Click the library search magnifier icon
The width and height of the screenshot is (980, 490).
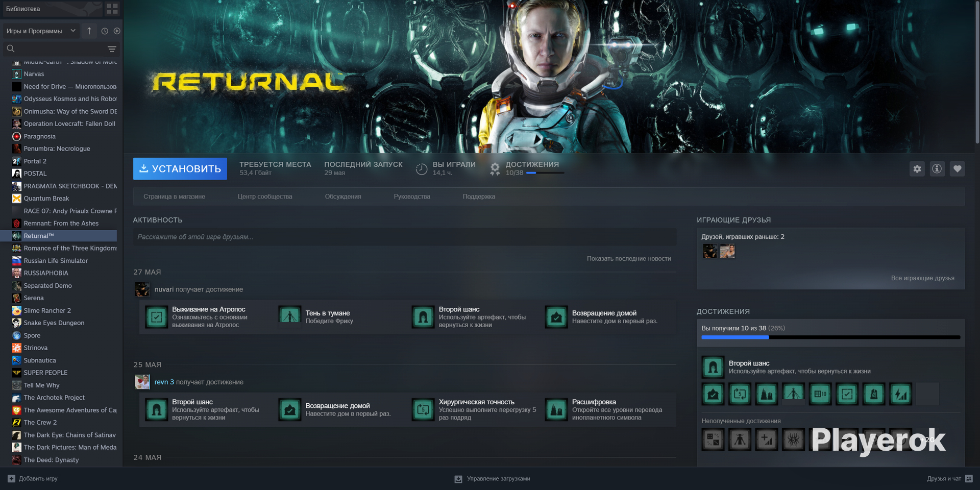click(11, 48)
